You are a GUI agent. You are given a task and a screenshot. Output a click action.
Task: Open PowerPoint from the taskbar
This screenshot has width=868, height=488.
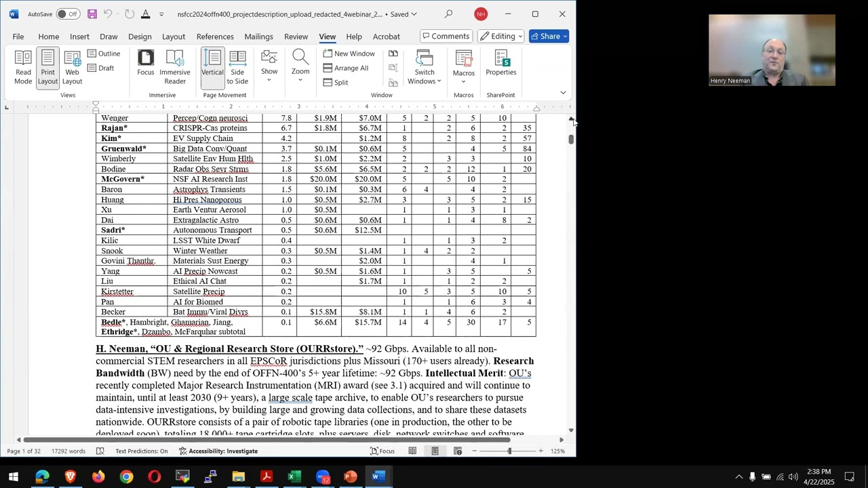[351, 476]
